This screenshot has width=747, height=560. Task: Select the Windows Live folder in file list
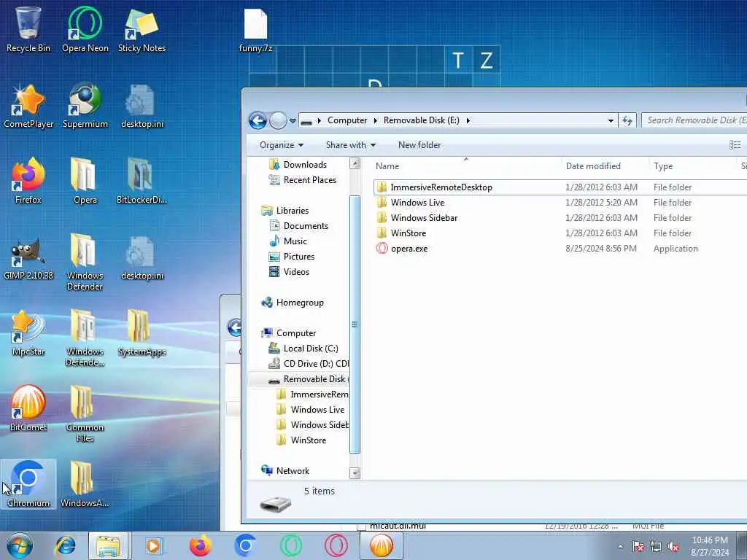point(417,203)
